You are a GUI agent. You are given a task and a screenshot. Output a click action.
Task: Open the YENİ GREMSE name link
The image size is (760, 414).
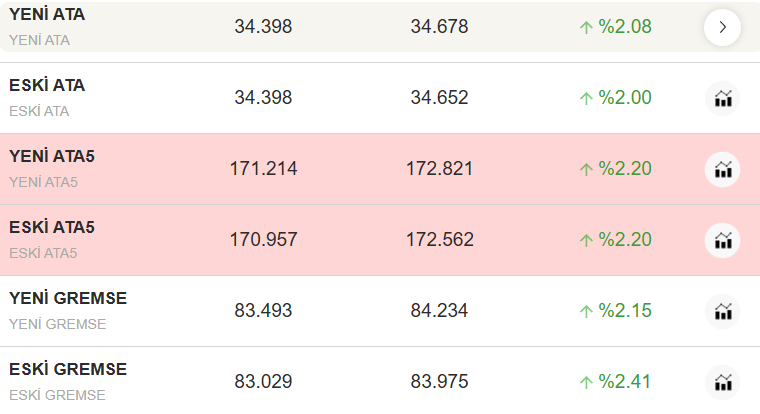tap(68, 299)
